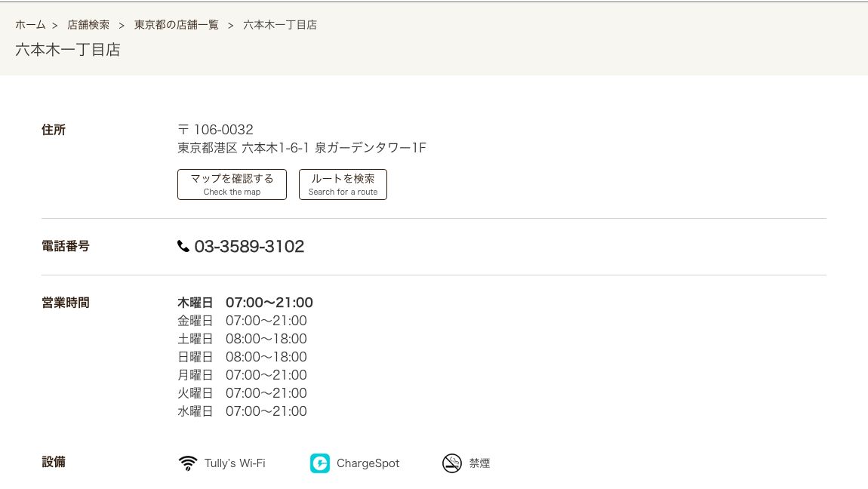
Task: Click the ChargeSpot icon
Action: [319, 463]
